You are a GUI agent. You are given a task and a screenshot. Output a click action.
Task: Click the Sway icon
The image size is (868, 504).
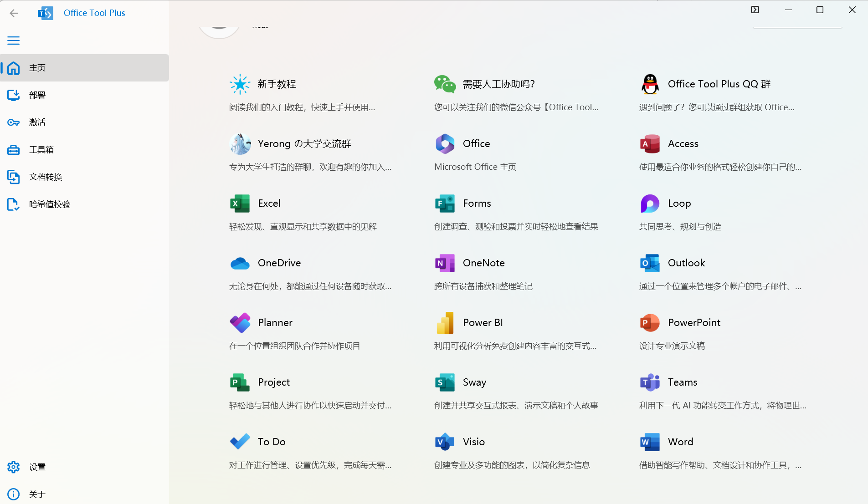pos(445,382)
